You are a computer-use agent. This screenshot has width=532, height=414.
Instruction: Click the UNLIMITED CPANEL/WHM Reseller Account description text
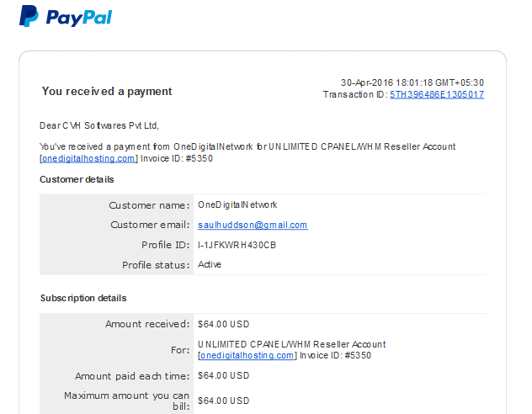(x=292, y=344)
